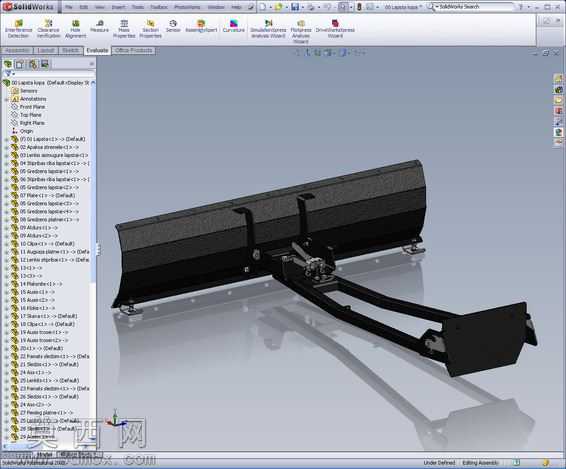Launch Hole Alignment check

(x=75, y=29)
